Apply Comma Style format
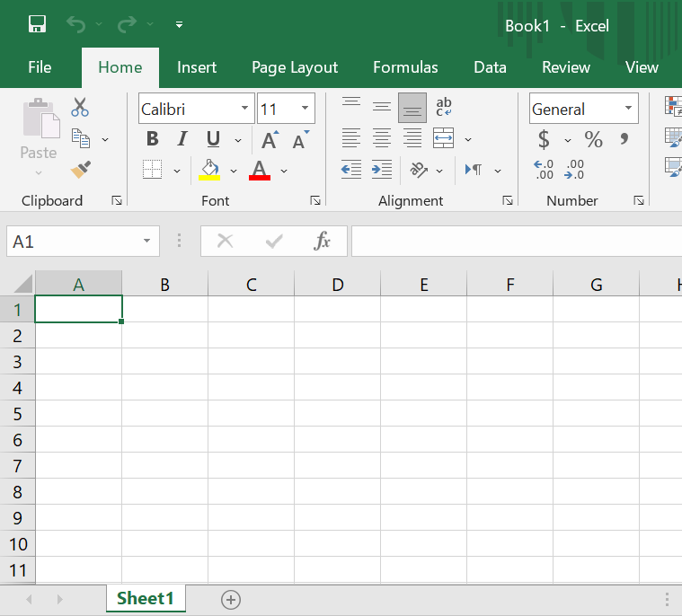 (x=624, y=139)
